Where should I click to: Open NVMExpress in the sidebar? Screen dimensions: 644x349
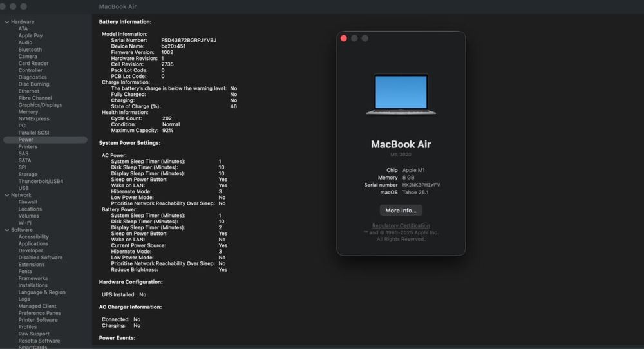(x=33, y=119)
